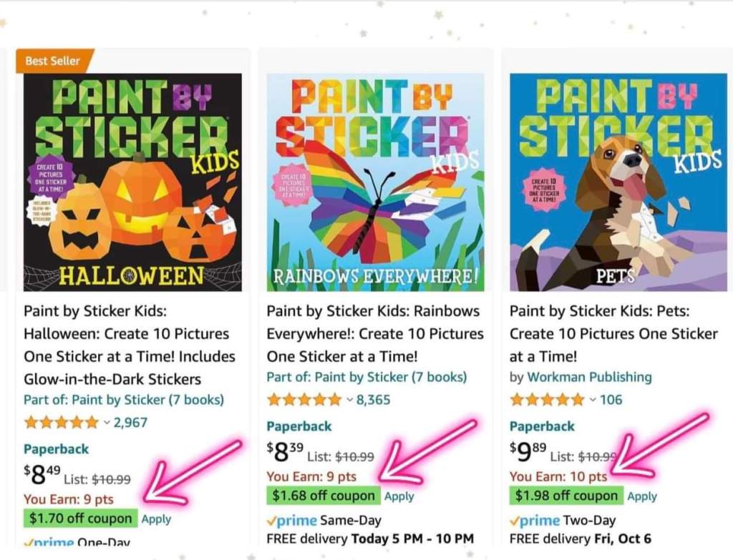
Task: Click the Rainbows Everywhere star rating
Action: [x=304, y=400]
